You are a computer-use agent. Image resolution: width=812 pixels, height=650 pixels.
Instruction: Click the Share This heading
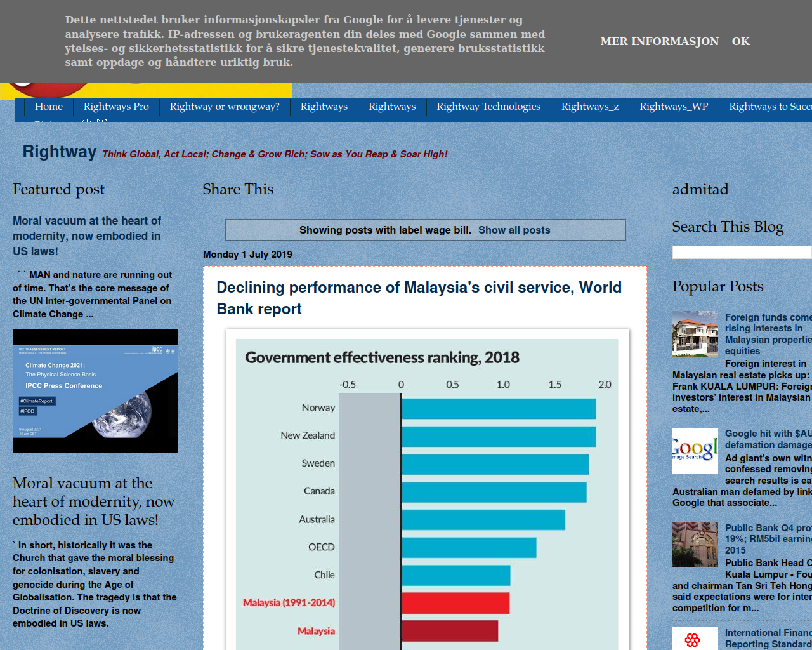tap(238, 189)
